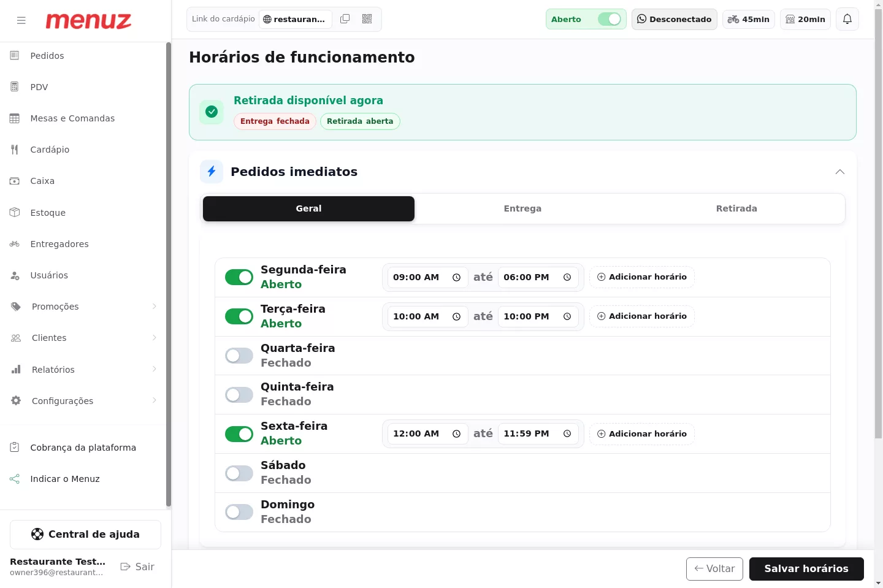Collapse the Pedidos imediatos section
The width and height of the screenshot is (883, 588).
pyautogui.click(x=840, y=172)
